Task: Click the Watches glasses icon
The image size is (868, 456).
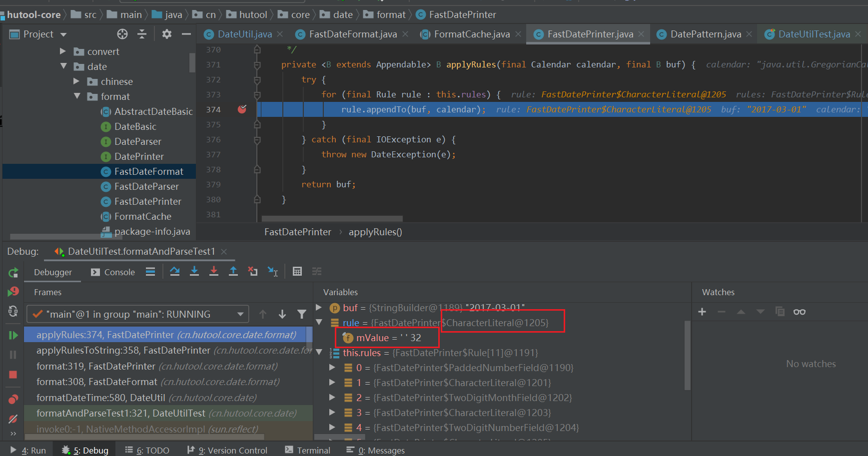Action: pyautogui.click(x=800, y=312)
